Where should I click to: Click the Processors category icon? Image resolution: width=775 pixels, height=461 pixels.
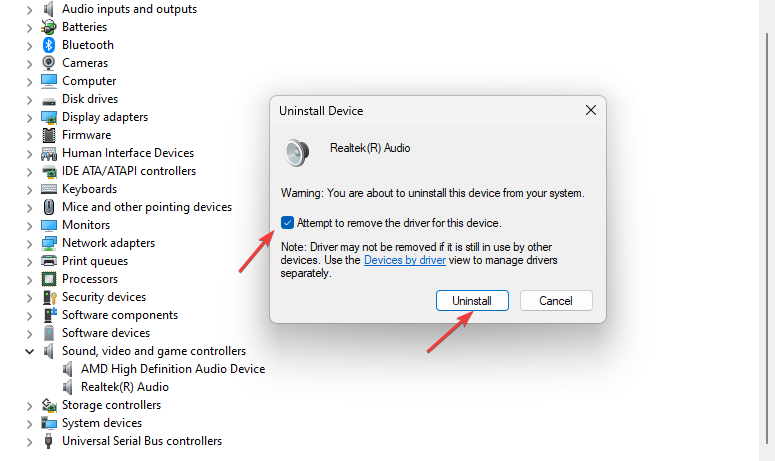coord(49,279)
